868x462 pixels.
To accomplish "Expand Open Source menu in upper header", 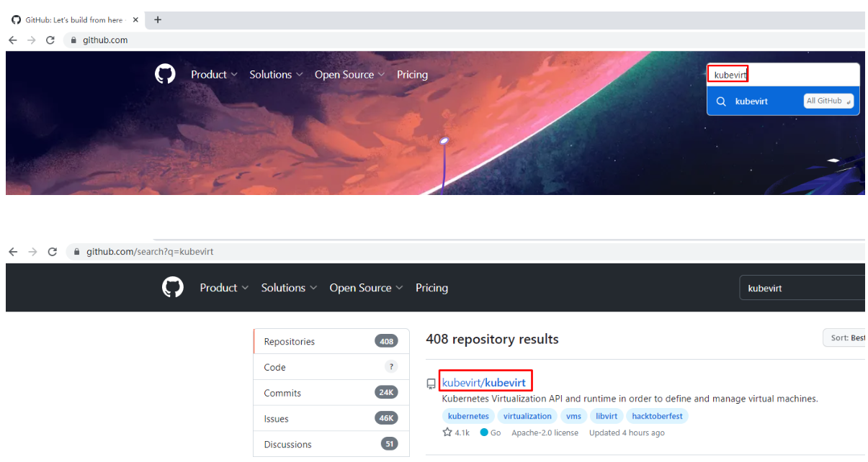I will coord(349,75).
